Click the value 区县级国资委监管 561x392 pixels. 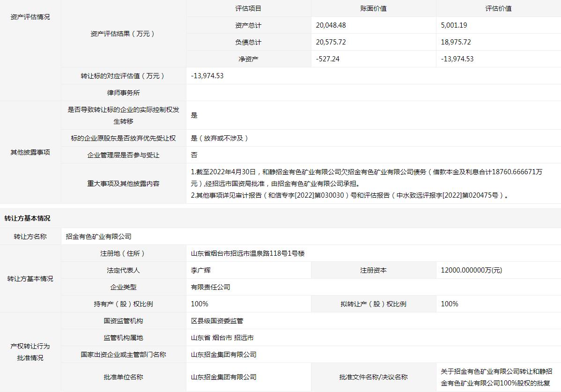(x=217, y=321)
